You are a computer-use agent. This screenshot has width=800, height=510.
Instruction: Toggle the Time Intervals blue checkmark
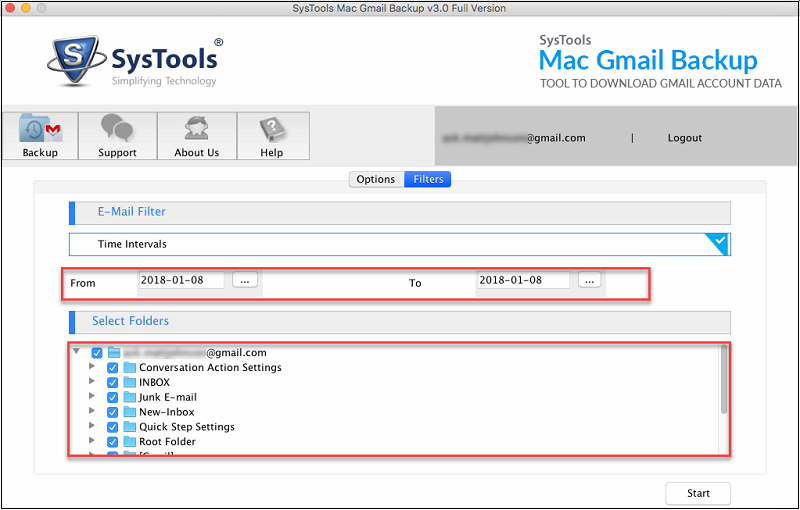click(719, 242)
